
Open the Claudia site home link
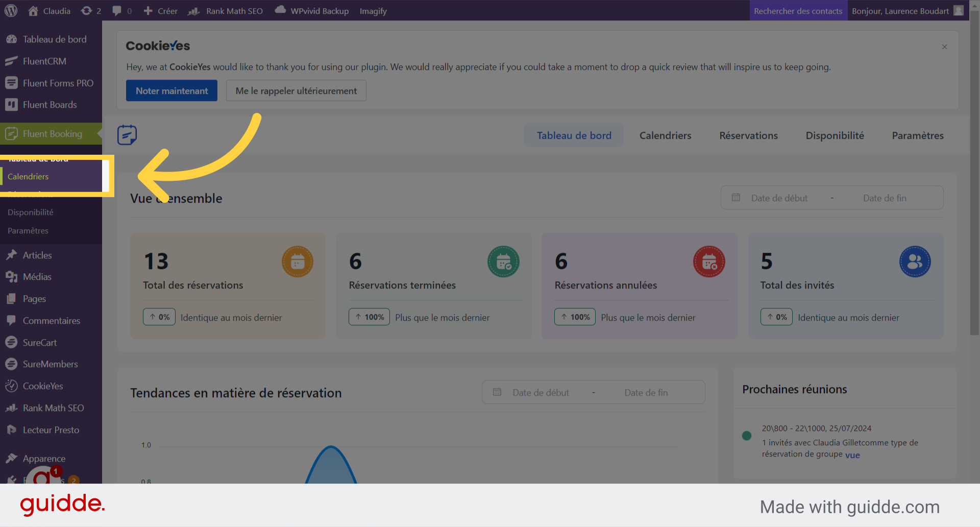50,11
